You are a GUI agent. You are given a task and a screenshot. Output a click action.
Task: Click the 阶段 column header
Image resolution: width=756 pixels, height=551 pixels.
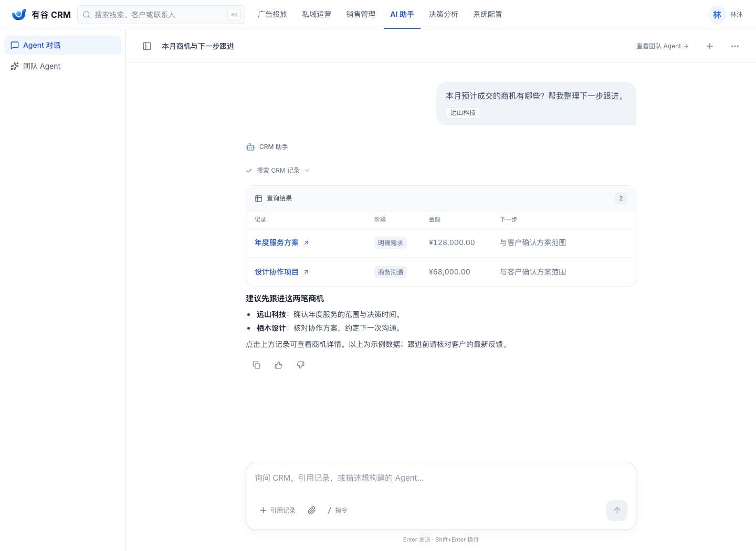(x=380, y=219)
